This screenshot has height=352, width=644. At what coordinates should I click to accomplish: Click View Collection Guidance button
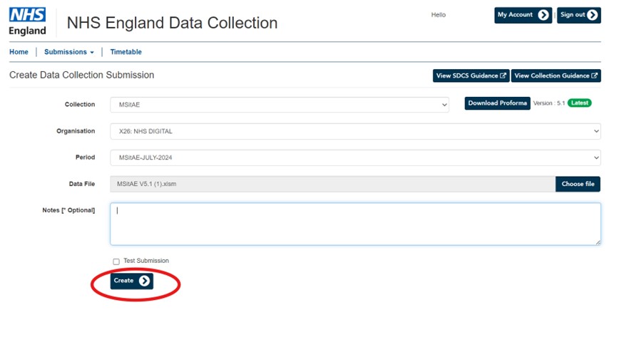coord(556,76)
